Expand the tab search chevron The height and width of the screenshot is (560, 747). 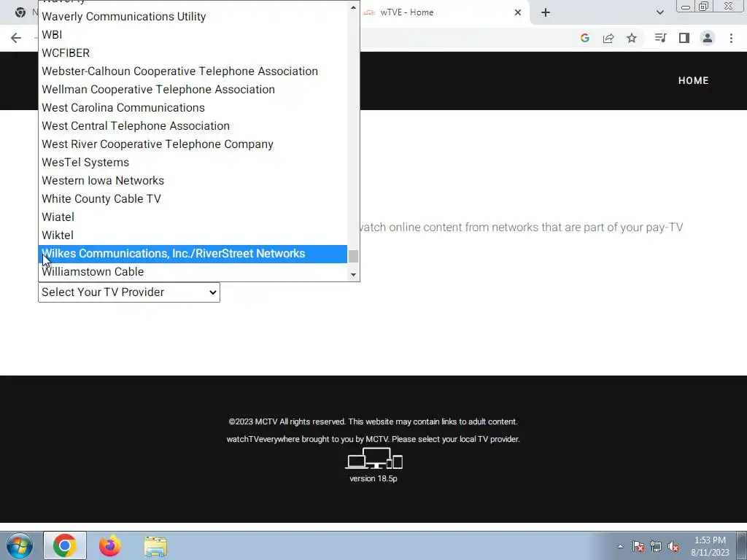coord(659,12)
